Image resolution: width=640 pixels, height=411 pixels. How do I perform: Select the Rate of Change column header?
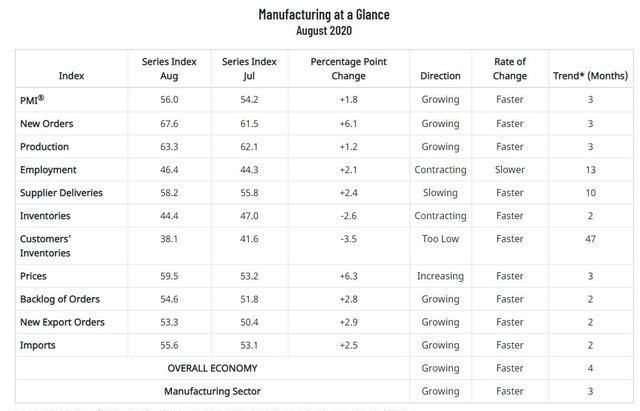tap(509, 69)
